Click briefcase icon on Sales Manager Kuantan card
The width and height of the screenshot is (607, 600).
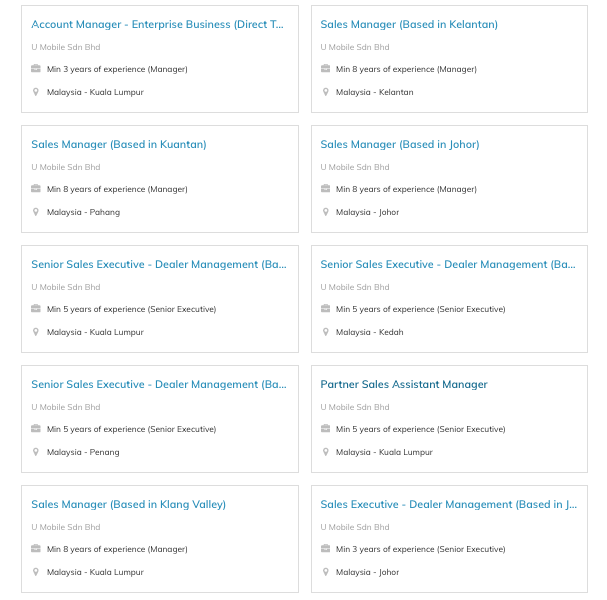[36, 189]
